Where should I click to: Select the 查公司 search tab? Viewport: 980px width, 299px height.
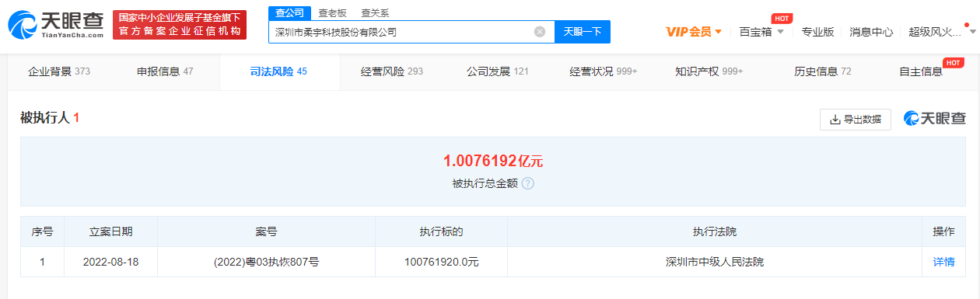(x=289, y=13)
